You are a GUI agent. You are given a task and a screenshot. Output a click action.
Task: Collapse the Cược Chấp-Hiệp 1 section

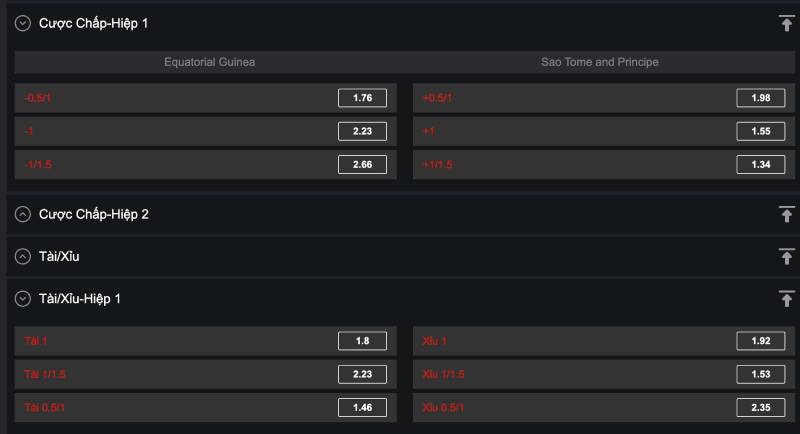23,23
